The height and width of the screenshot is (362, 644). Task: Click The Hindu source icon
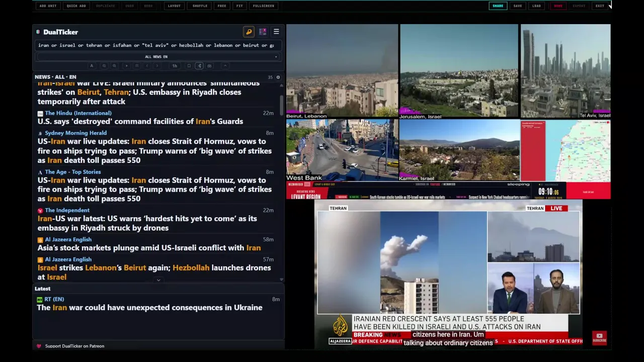pos(40,113)
